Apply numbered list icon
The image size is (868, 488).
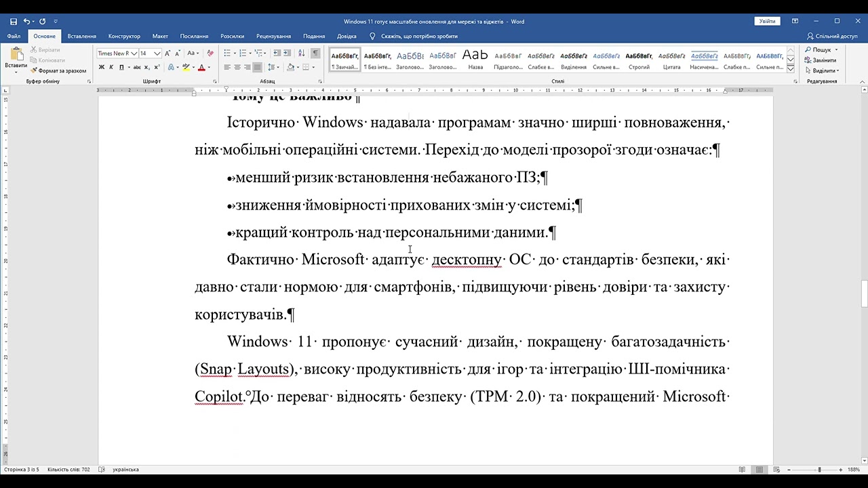pos(243,53)
